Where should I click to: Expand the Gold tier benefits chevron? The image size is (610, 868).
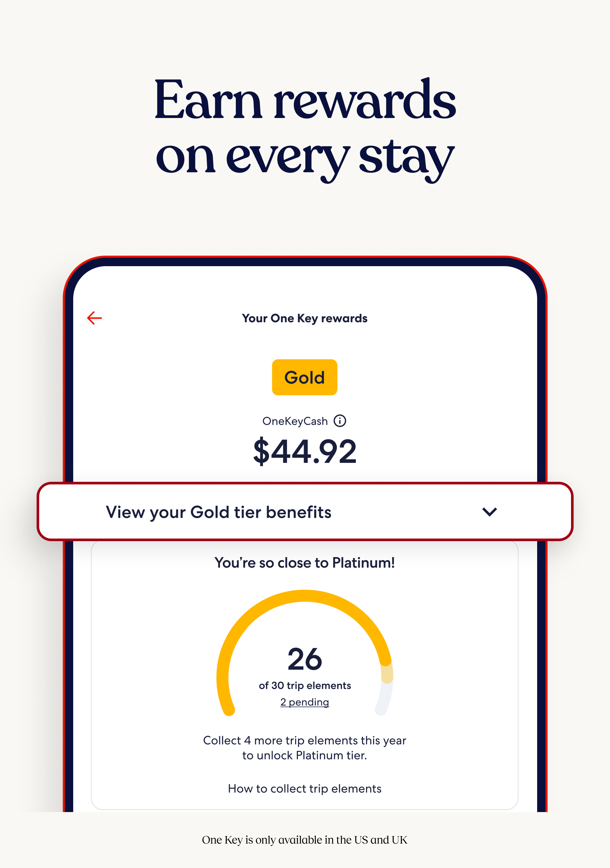pyautogui.click(x=489, y=512)
